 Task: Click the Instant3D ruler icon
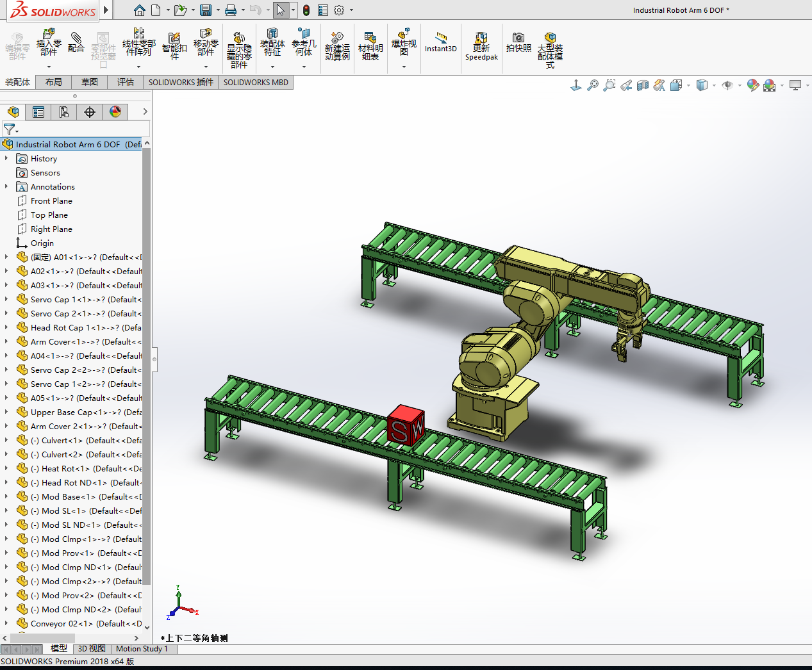[x=440, y=42]
